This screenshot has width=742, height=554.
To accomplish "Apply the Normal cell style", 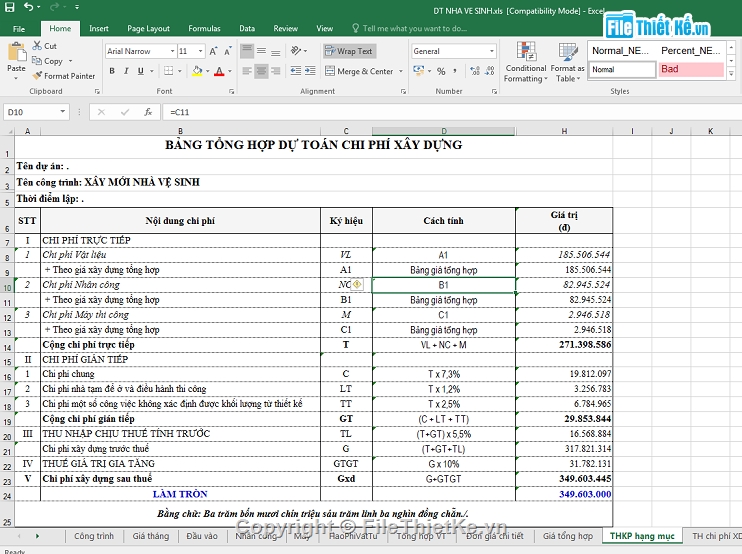I will coord(622,69).
